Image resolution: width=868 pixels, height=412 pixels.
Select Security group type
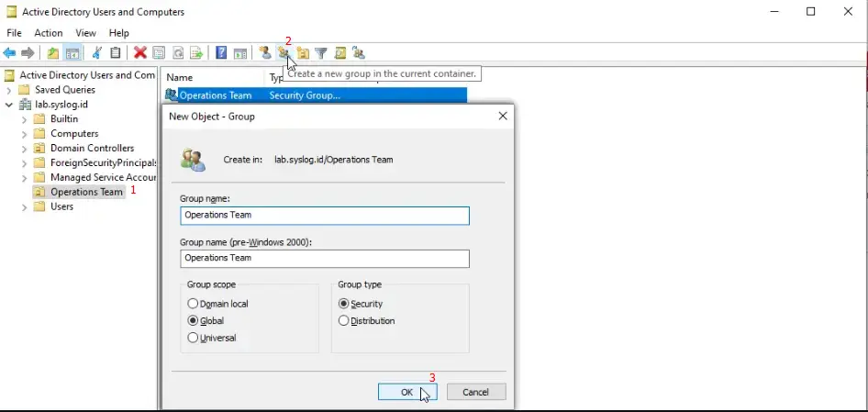[x=344, y=304]
